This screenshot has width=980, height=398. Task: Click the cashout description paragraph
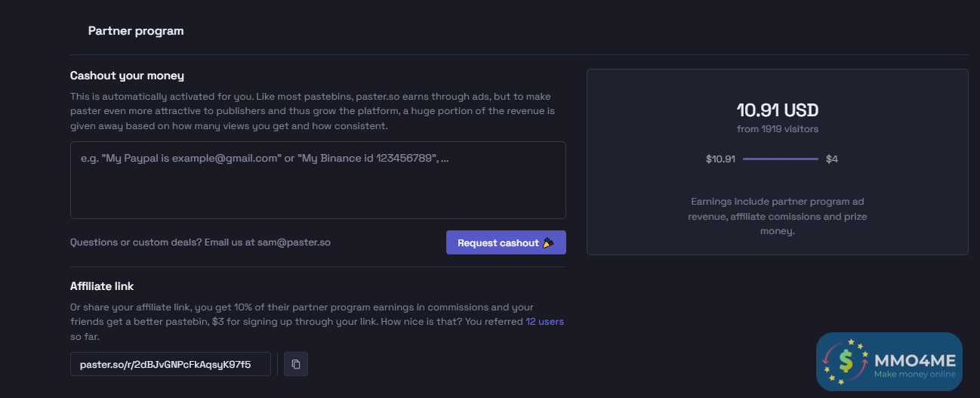[x=313, y=111]
